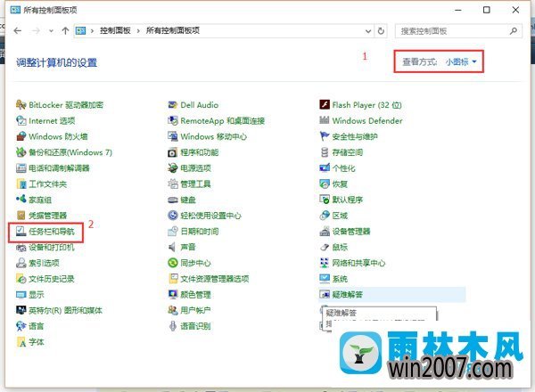Screen dimensions: 535x392
Task: Click 备份和还原(Windows 7) icon
Action: [x=21, y=152]
